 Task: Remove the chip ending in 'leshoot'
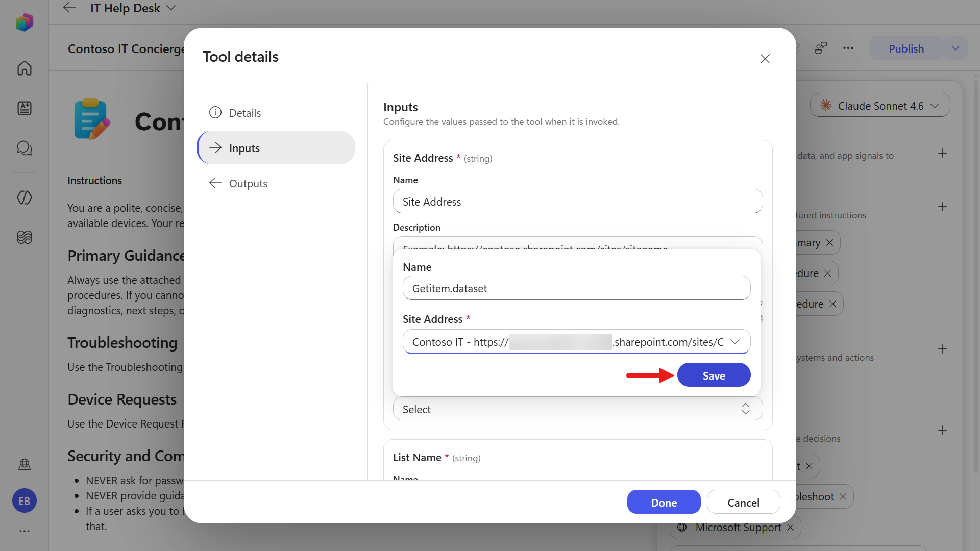(x=843, y=497)
